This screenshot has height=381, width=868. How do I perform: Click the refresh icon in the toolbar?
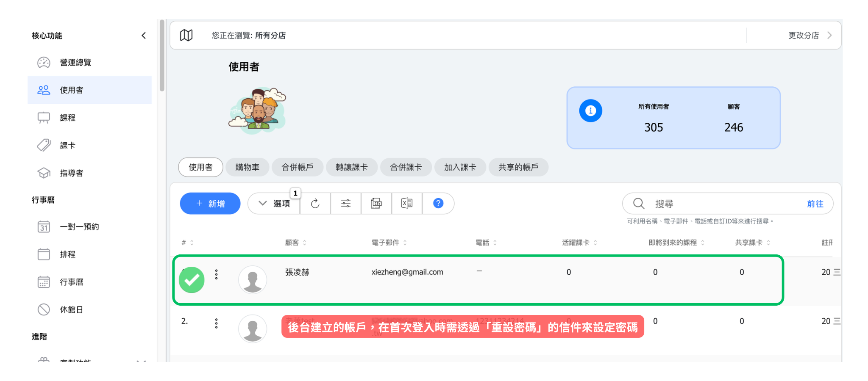point(315,204)
